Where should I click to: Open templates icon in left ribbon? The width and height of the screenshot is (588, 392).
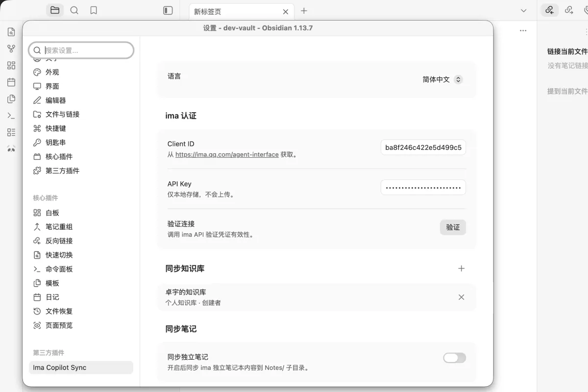[11, 99]
